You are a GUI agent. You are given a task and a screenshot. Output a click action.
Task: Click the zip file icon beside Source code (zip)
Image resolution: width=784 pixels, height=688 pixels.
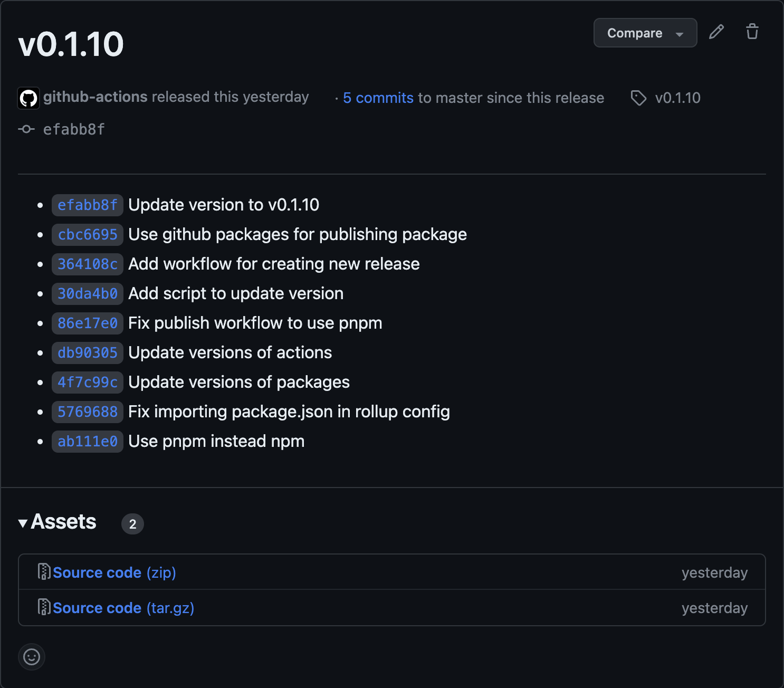click(44, 572)
